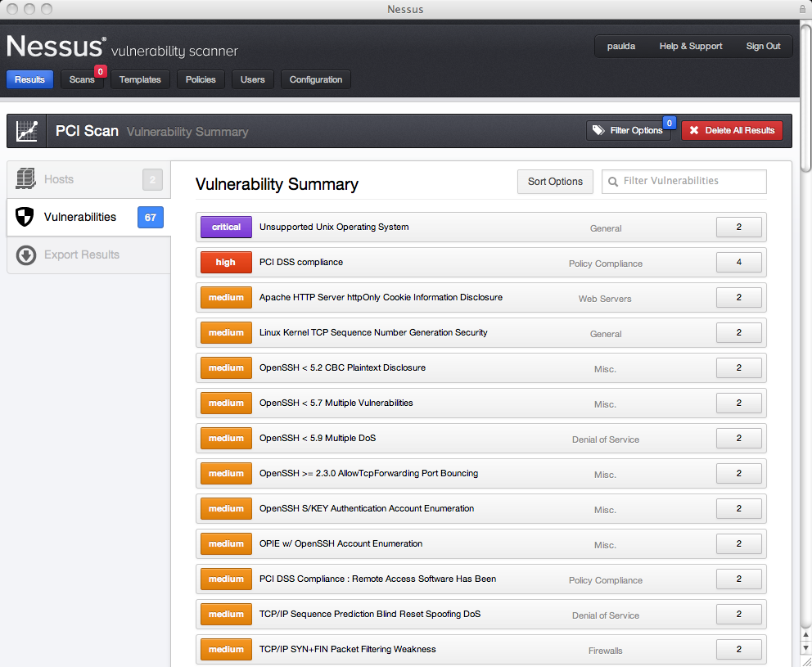Click Delete All Results button
The image size is (812, 667).
point(732,130)
